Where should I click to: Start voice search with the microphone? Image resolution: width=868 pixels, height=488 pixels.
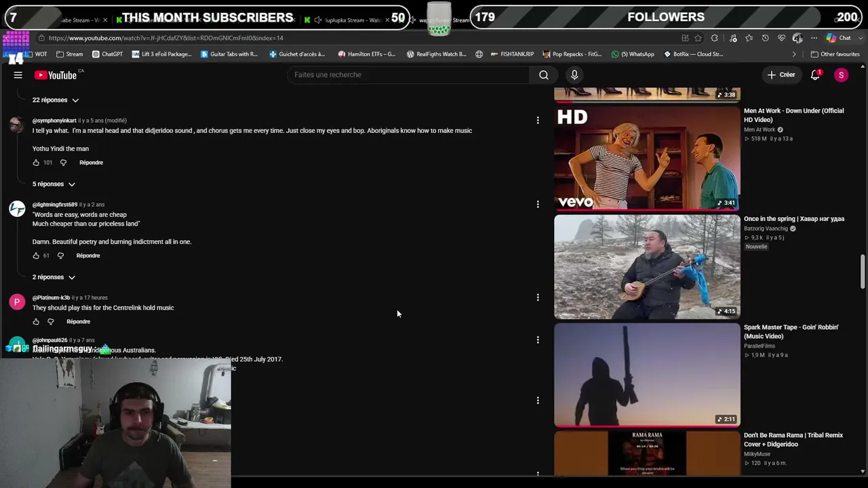click(x=574, y=75)
